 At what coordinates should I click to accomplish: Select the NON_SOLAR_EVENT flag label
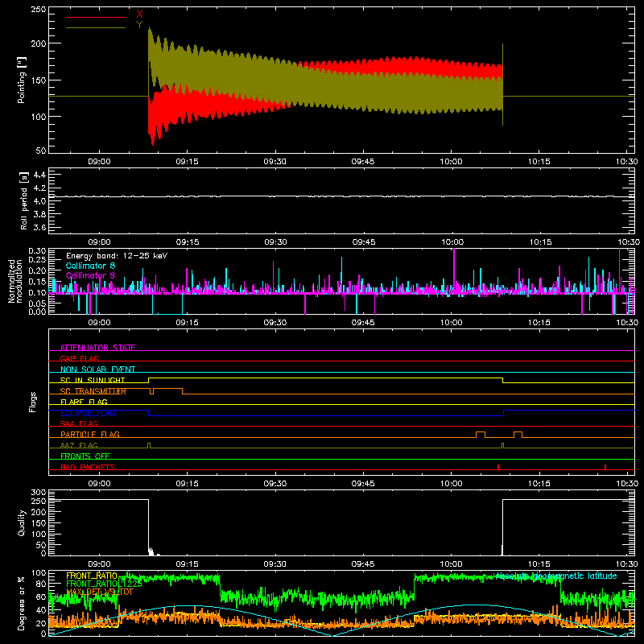coord(97,369)
